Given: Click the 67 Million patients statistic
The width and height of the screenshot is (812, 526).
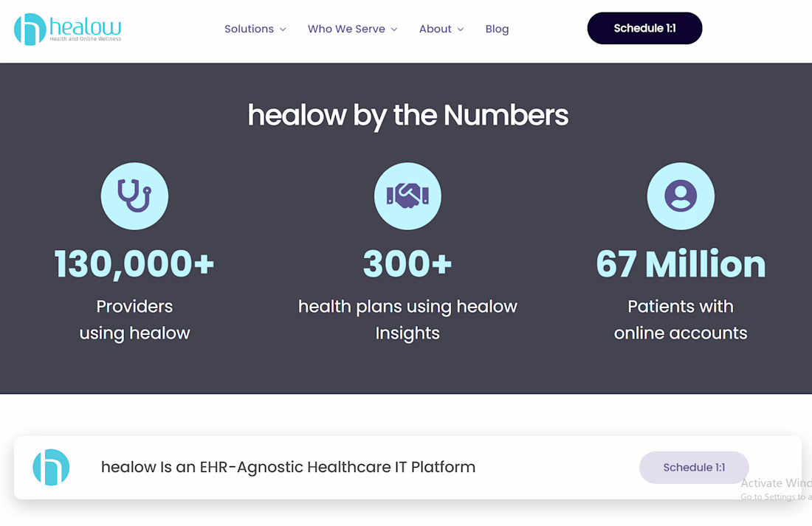Looking at the screenshot, I should [681, 264].
